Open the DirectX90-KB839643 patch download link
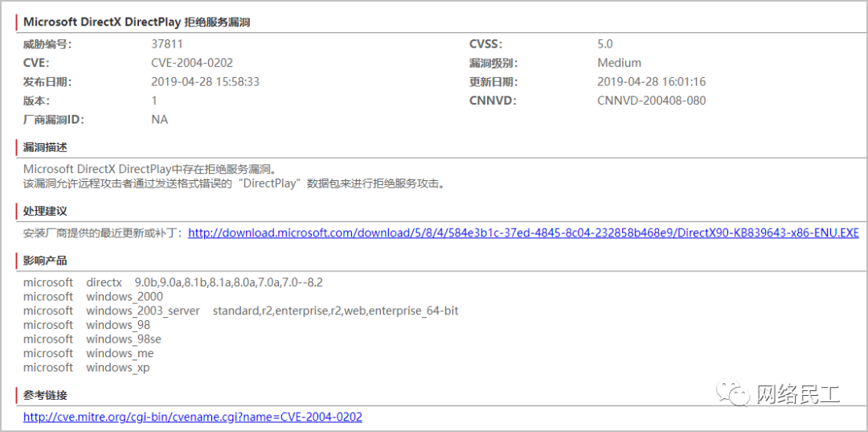This screenshot has width=868, height=432. coord(523,232)
